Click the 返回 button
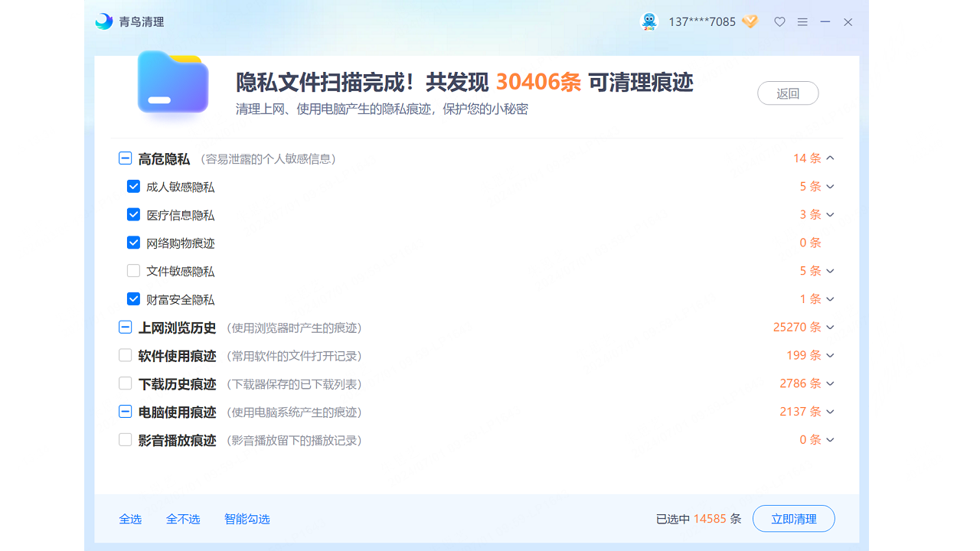This screenshot has width=980, height=551. pyautogui.click(x=788, y=93)
